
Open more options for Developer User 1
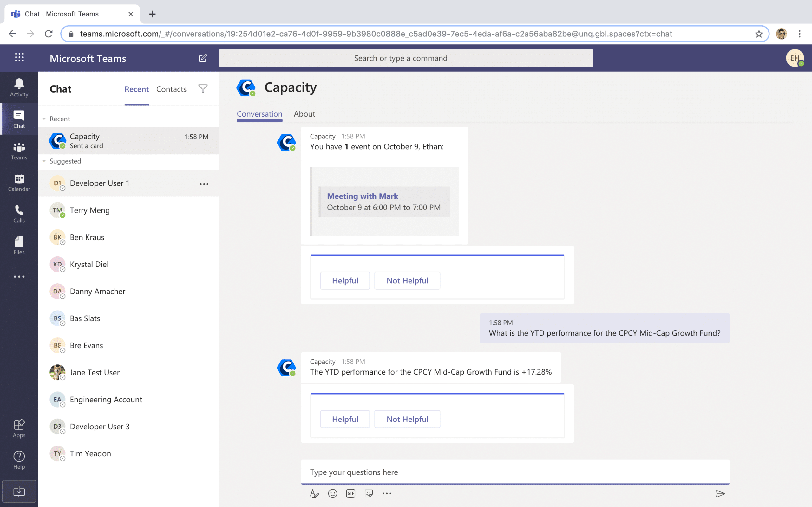pyautogui.click(x=204, y=184)
